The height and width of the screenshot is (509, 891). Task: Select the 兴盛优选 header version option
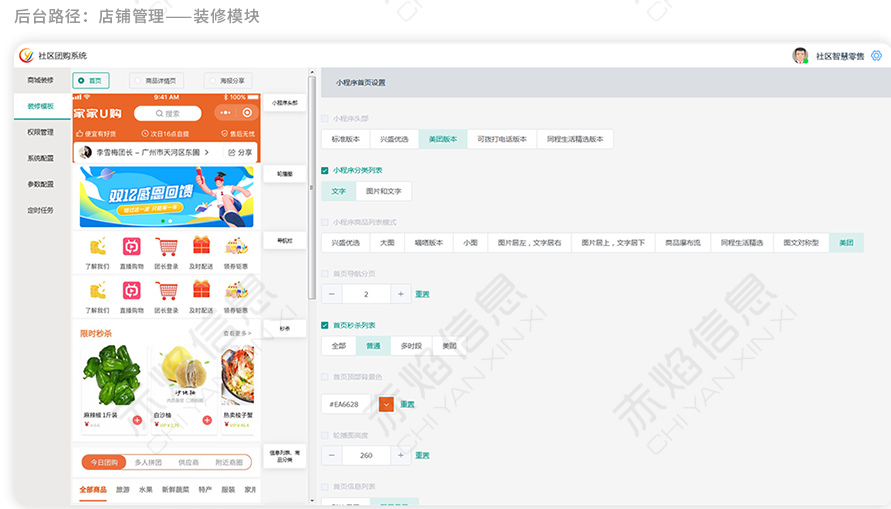pos(393,139)
